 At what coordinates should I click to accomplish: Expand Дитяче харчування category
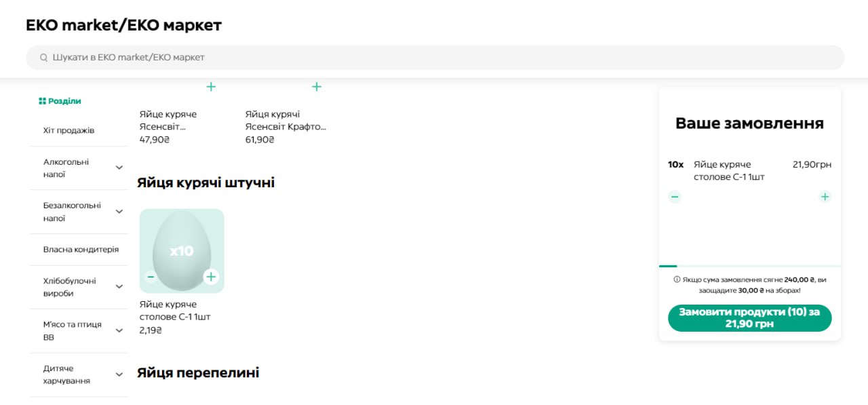click(x=119, y=374)
